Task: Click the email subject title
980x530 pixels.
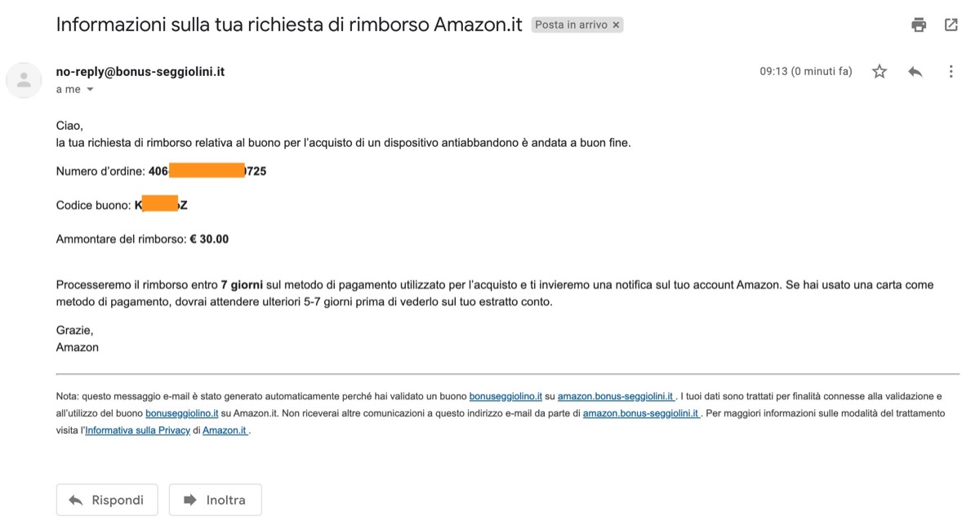Action: [289, 24]
